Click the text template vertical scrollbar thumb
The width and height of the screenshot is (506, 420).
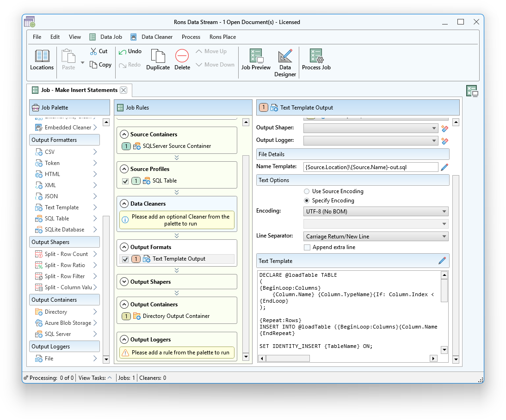tap(444, 290)
